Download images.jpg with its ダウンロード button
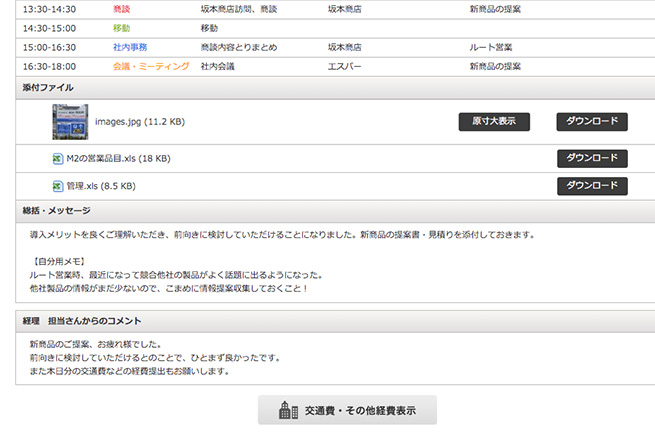655x441 pixels. tap(592, 122)
